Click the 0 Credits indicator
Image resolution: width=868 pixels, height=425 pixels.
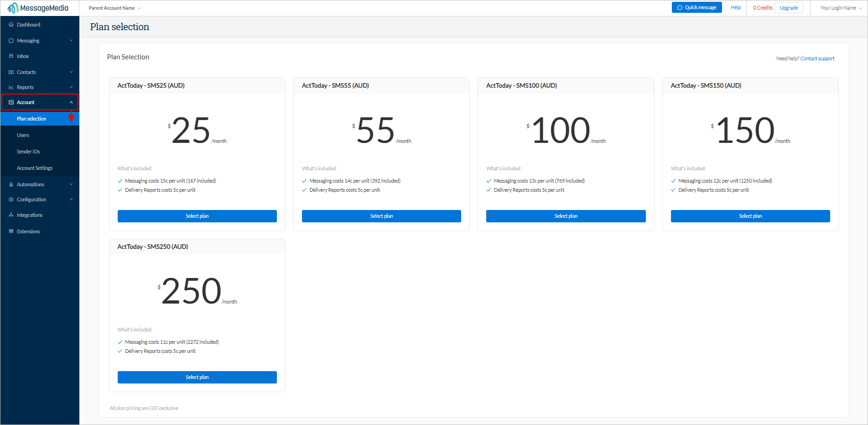pos(763,8)
